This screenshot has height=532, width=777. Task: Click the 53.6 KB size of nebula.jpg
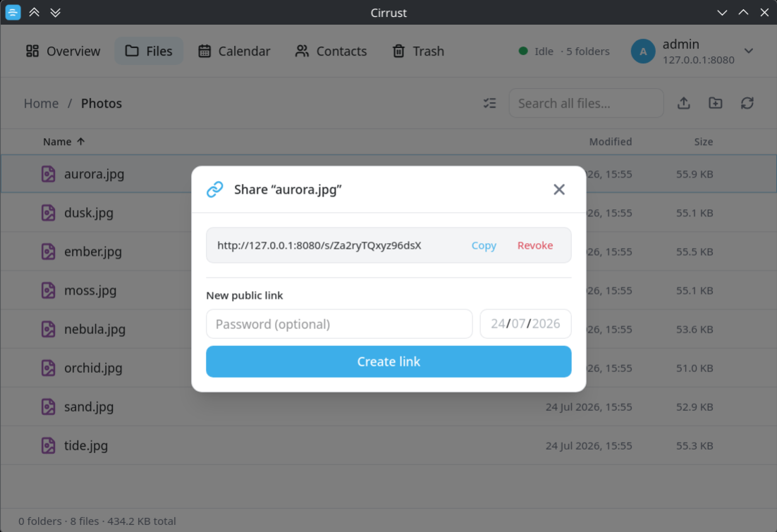pyautogui.click(x=695, y=329)
